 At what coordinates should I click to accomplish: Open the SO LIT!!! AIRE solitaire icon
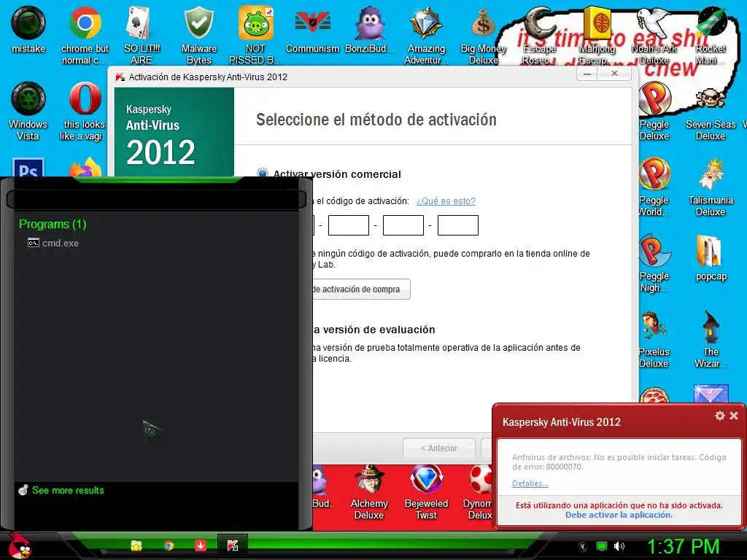pos(142,35)
